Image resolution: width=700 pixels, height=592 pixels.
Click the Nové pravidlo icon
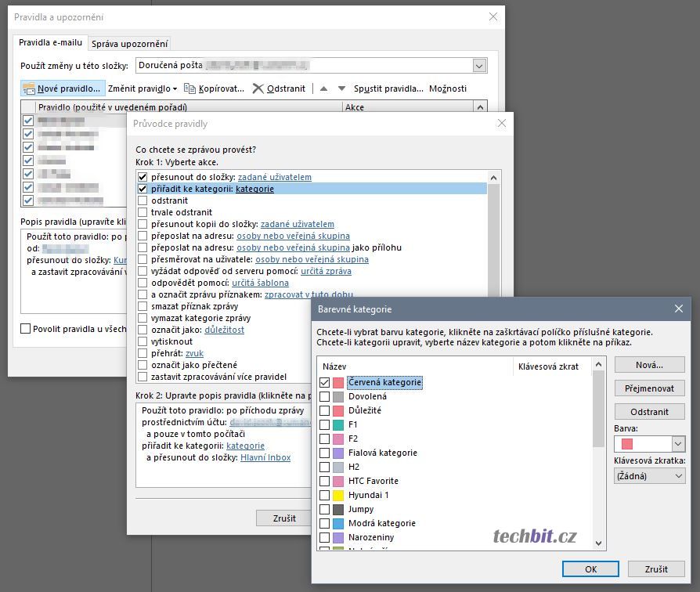[x=29, y=88]
